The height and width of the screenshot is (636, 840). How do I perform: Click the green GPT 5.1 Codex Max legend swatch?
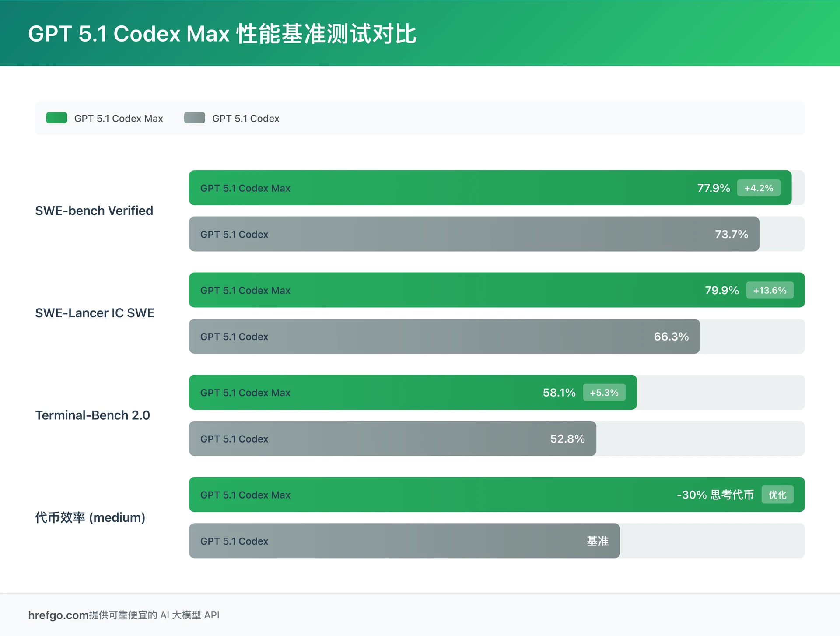click(56, 118)
